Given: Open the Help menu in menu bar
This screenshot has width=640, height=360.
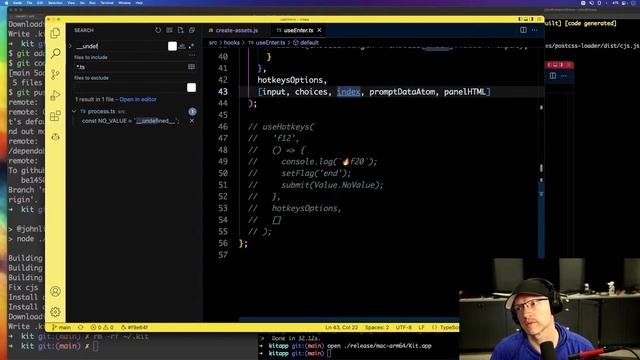Looking at the screenshot, I should coord(139,3).
